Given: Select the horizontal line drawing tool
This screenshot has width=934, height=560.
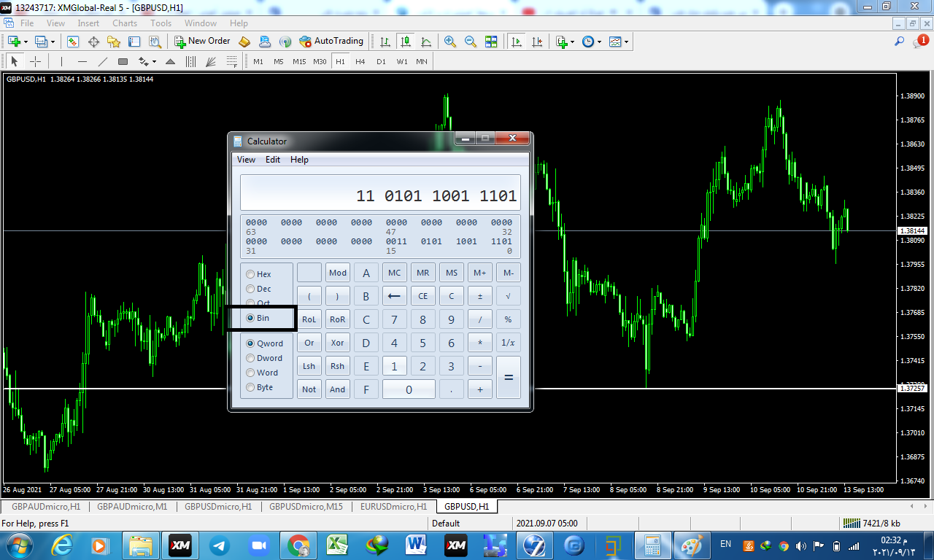Looking at the screenshot, I should 82,61.
